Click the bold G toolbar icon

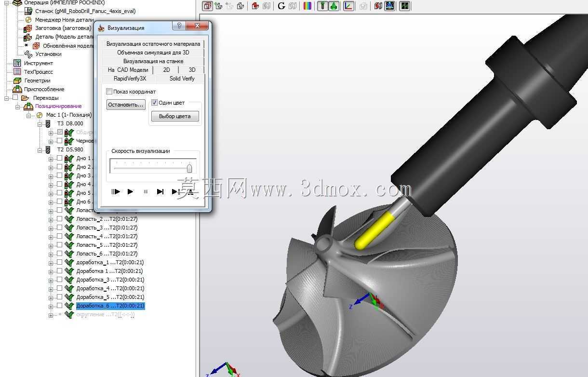[x=281, y=6]
